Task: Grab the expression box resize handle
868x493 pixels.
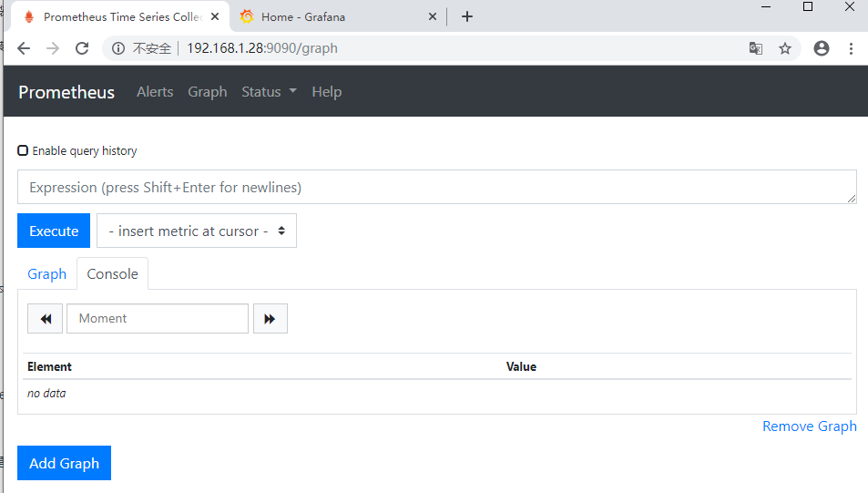Action: click(852, 199)
